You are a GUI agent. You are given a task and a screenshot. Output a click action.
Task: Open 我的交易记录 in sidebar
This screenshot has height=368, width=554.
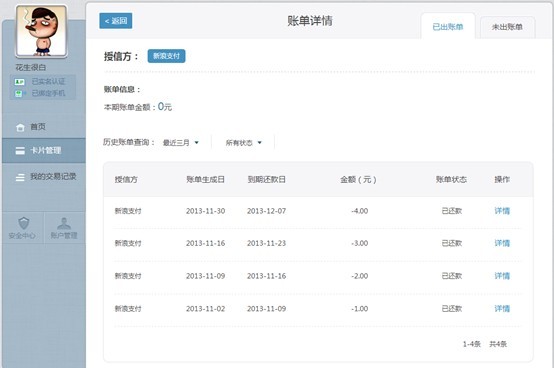pos(44,177)
